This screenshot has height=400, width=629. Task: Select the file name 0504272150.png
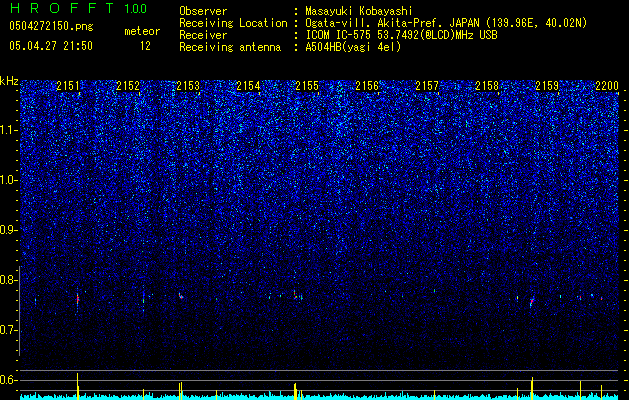51,26
